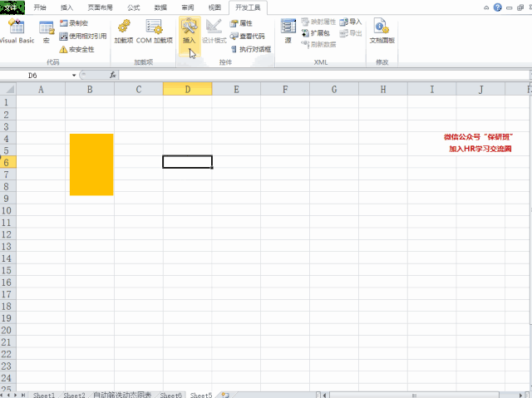Image resolution: width=532 pixels, height=398 pixels.
Task: Click the fx insert function button
Action: [x=113, y=75]
